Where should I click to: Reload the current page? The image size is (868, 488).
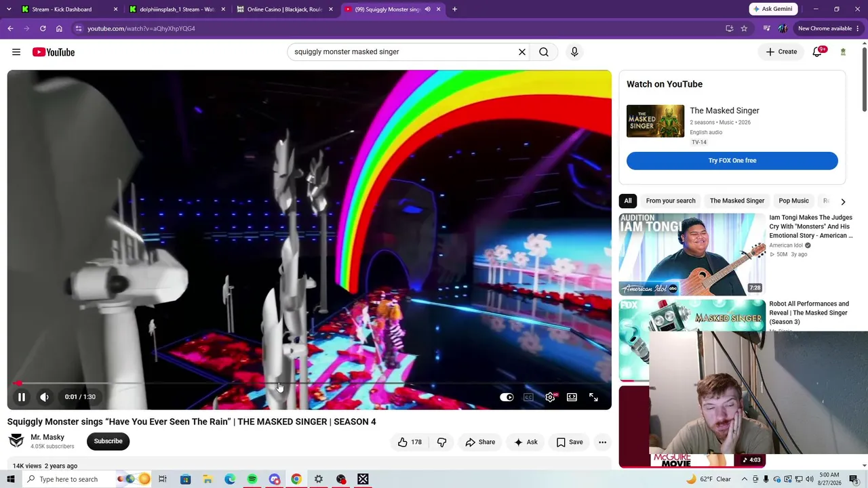(43, 28)
